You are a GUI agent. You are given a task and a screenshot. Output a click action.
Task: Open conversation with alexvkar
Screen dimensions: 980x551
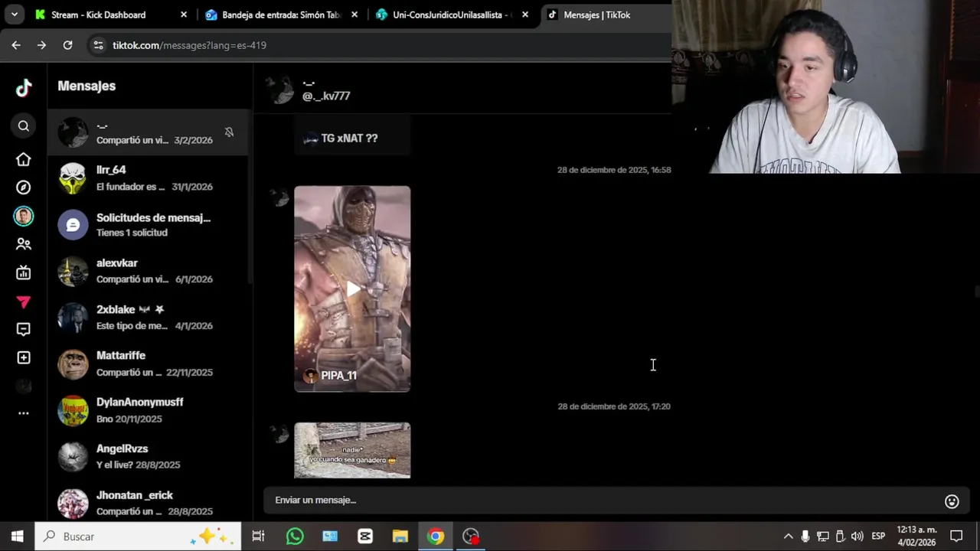click(147, 271)
